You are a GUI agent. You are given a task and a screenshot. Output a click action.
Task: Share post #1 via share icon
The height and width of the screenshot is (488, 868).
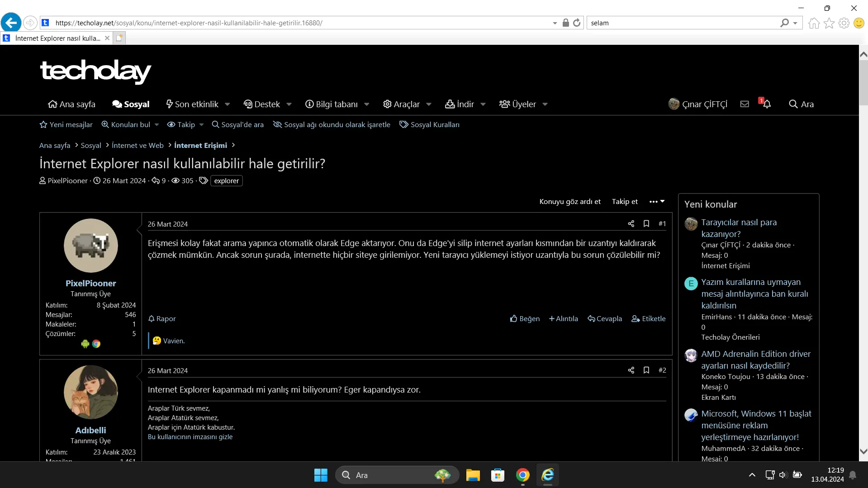631,223
